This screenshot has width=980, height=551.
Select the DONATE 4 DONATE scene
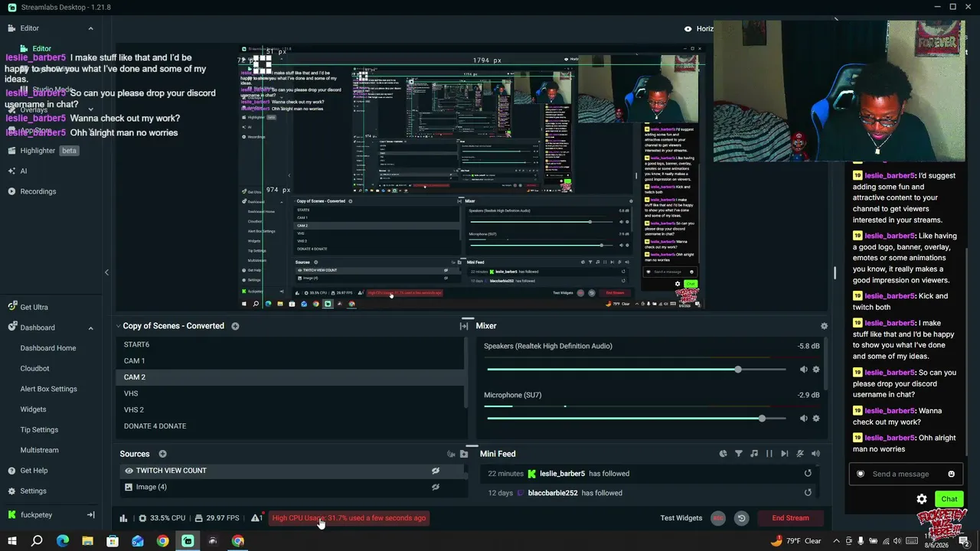tap(290, 426)
